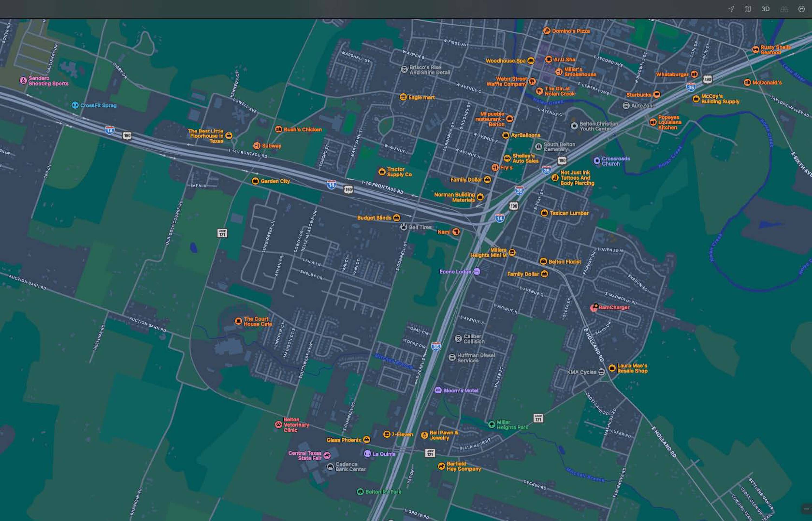Open the Subway restaurant marker
Image resolution: width=812 pixels, height=521 pixels.
257,146
